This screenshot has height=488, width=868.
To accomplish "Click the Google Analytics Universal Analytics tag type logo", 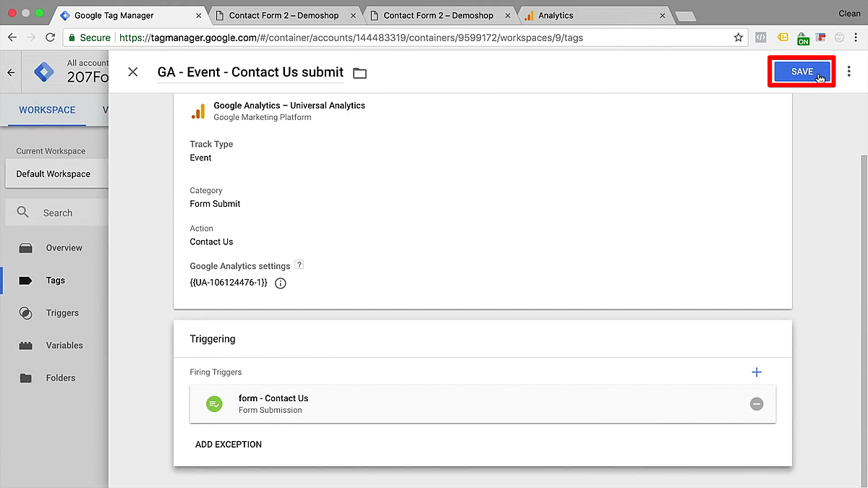I will pyautogui.click(x=198, y=111).
